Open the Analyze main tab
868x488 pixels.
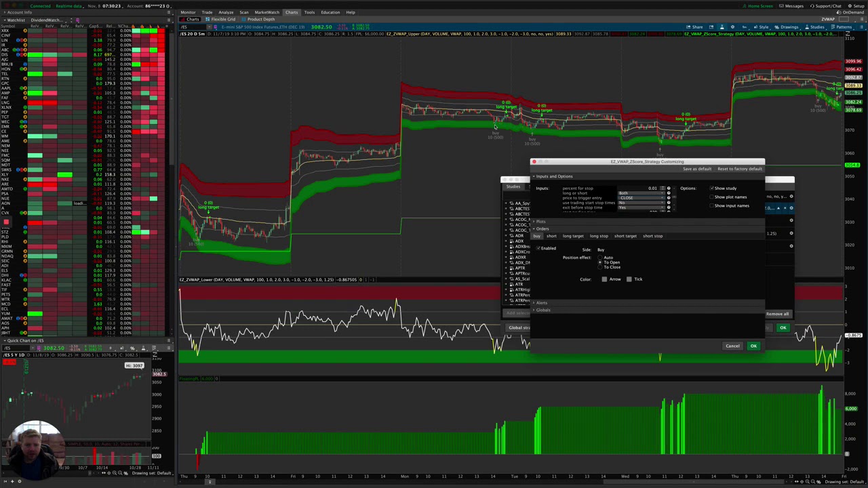(x=226, y=12)
